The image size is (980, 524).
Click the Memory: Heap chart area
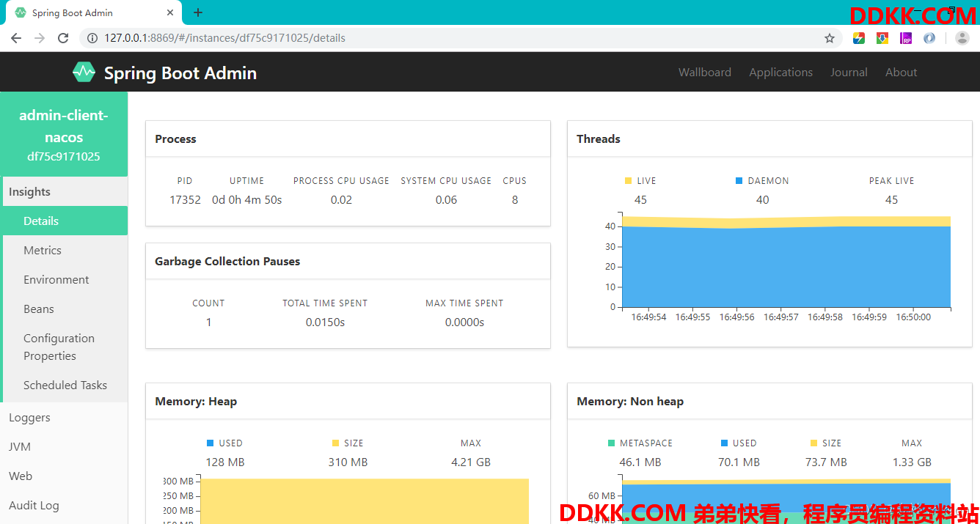(x=365, y=501)
